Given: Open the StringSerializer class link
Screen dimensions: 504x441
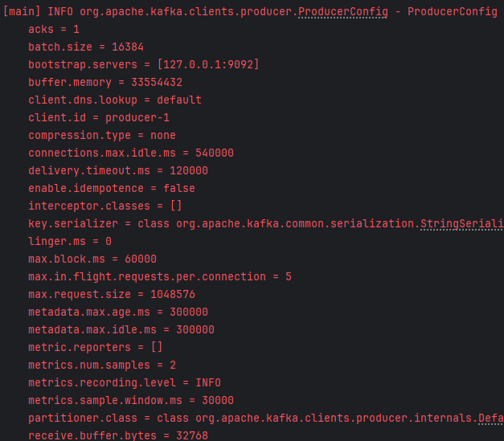Looking at the screenshot, I should pos(462,223).
